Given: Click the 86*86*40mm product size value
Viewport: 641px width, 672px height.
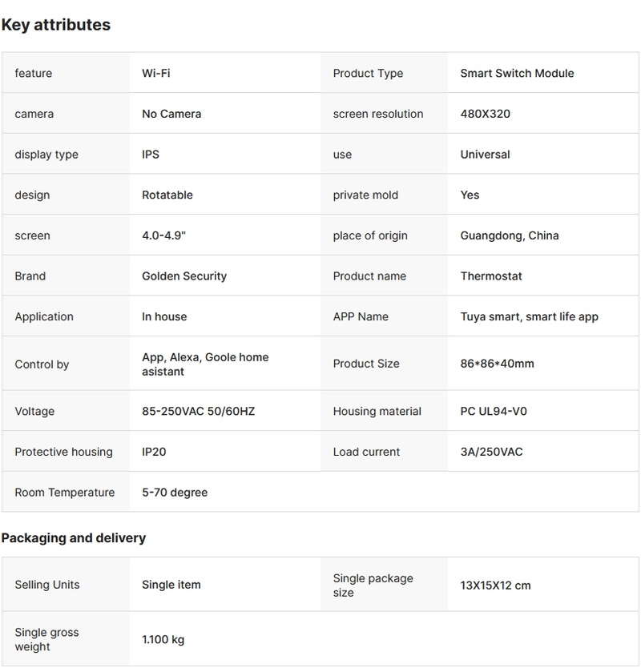Looking at the screenshot, I should click(497, 364).
